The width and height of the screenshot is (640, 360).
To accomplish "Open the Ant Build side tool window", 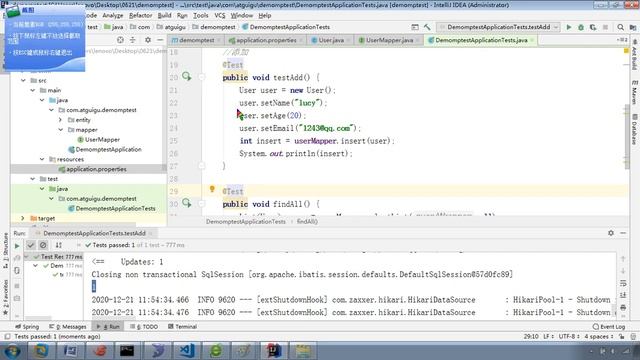I will pyautogui.click(x=634, y=55).
